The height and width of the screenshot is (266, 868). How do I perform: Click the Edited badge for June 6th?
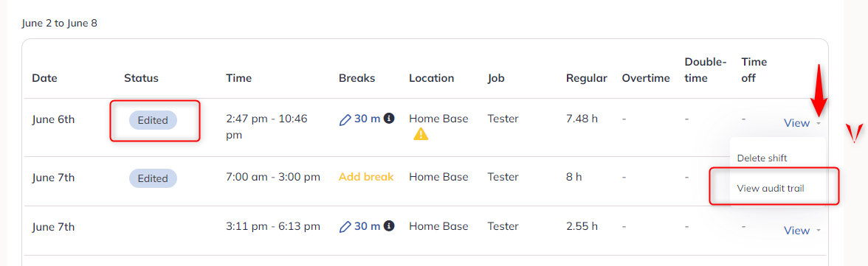(153, 120)
